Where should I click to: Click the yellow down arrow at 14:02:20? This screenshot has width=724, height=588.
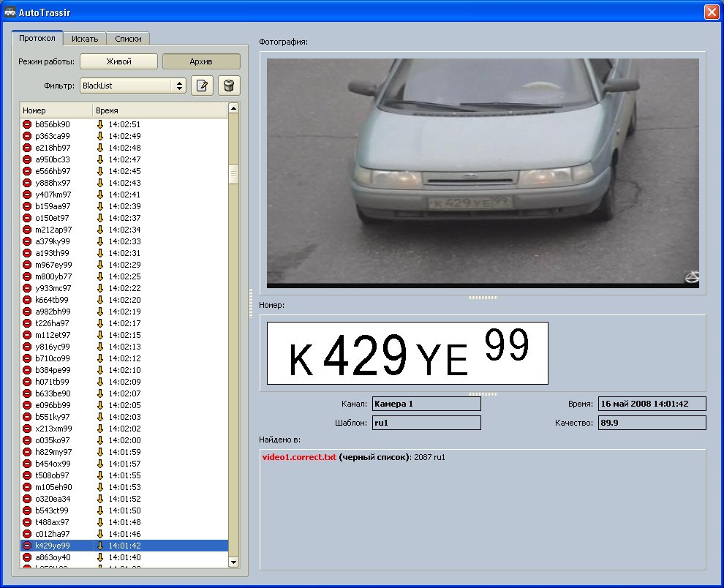pyautogui.click(x=100, y=300)
